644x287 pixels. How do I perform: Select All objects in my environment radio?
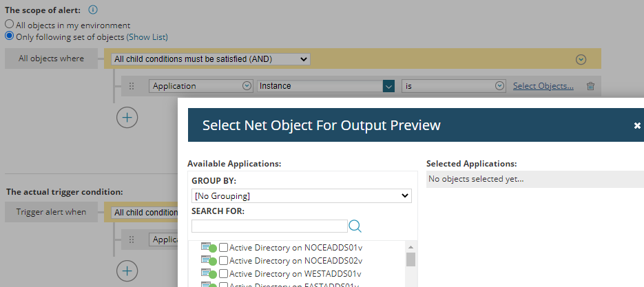(x=9, y=24)
